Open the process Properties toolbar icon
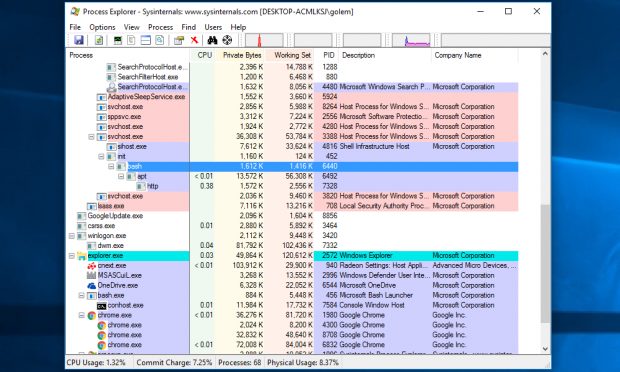This screenshot has width=620, height=372. [179, 40]
